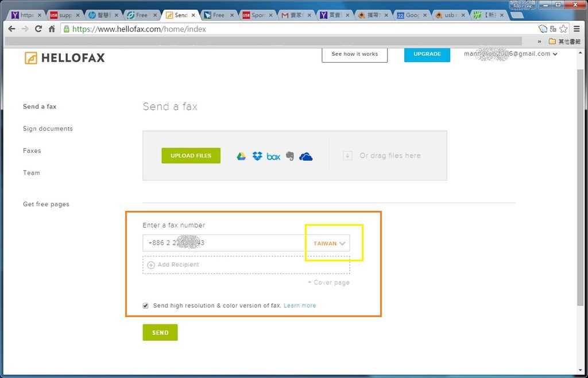Screen dimensions: 588x378
Task: Go back using the browser back arrow
Action: (x=11, y=29)
